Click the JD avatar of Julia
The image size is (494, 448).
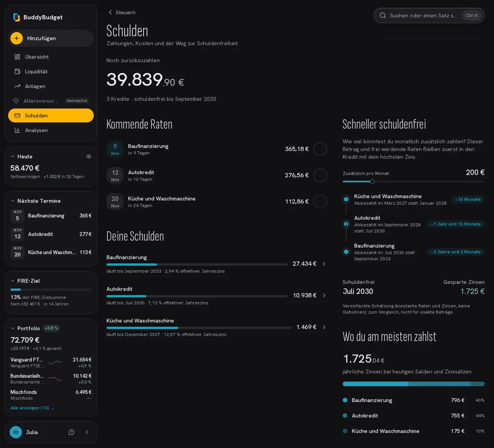tap(16, 432)
